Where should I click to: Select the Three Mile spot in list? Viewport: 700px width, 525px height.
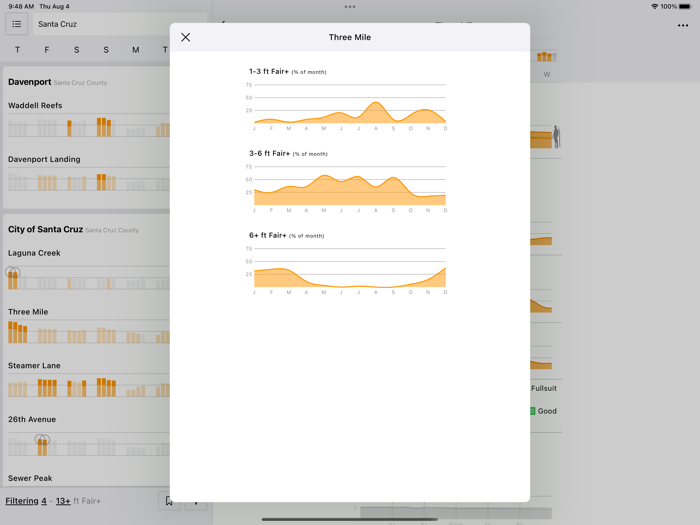(28, 312)
